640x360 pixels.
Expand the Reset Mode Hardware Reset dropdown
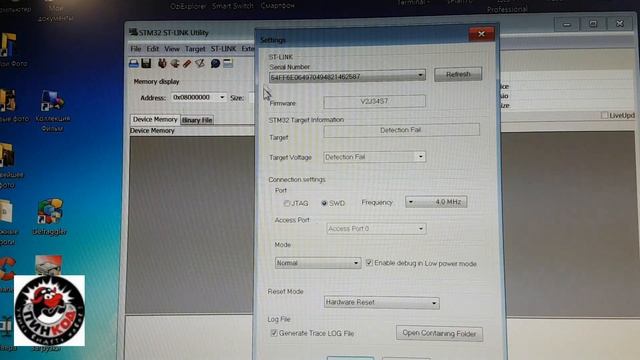pyautogui.click(x=434, y=303)
